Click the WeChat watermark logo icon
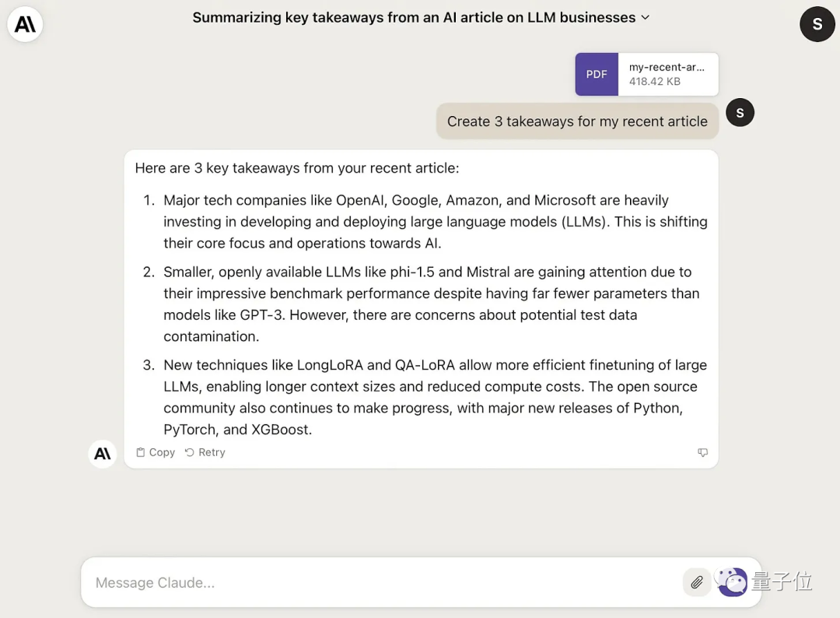This screenshot has width=840, height=618. pos(730,581)
